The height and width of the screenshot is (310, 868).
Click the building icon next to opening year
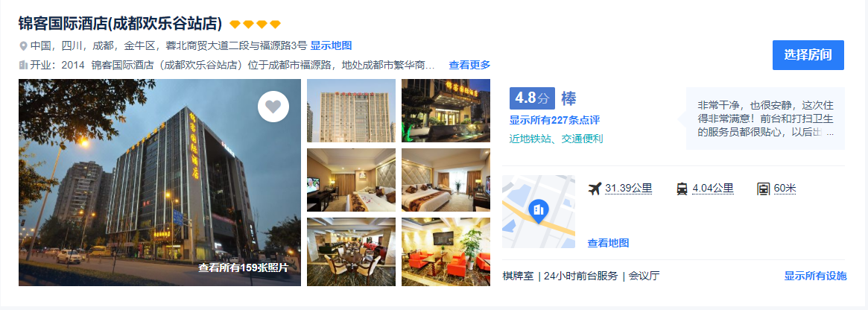23,65
